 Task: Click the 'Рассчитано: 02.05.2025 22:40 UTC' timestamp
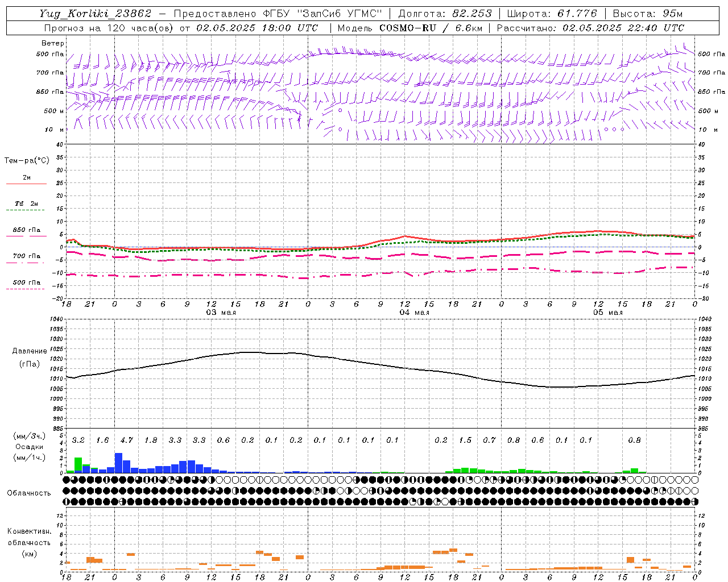tap(590, 28)
